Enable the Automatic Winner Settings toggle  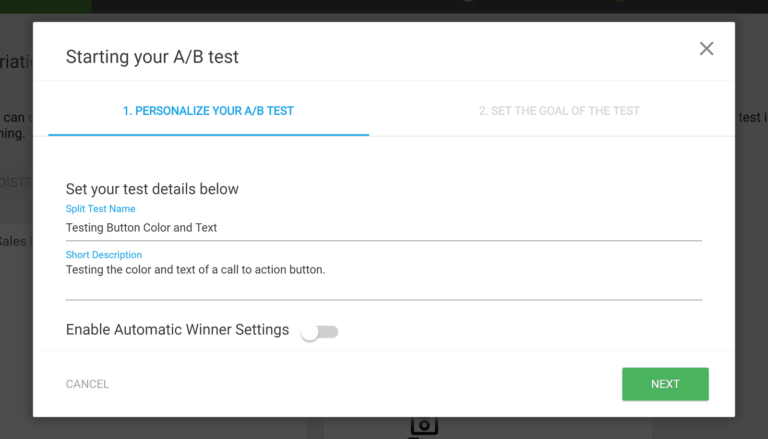pyautogui.click(x=320, y=332)
